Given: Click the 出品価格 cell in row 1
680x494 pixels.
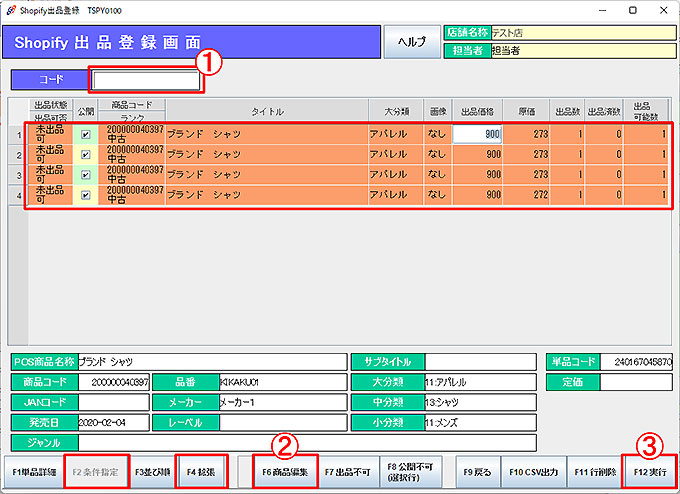Looking at the screenshot, I should tap(477, 134).
